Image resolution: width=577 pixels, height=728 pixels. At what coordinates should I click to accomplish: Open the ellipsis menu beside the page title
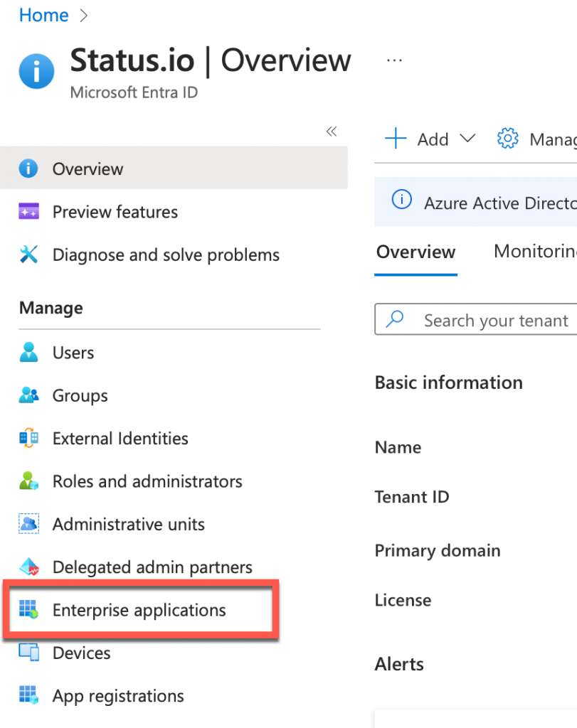pos(394,61)
